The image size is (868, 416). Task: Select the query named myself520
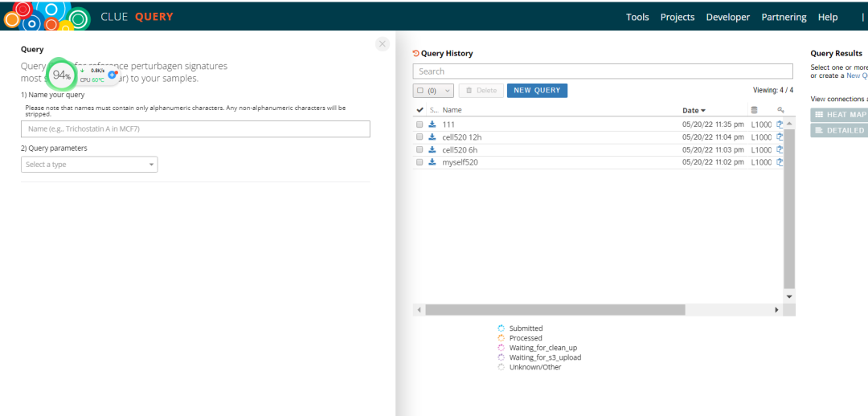coord(460,162)
